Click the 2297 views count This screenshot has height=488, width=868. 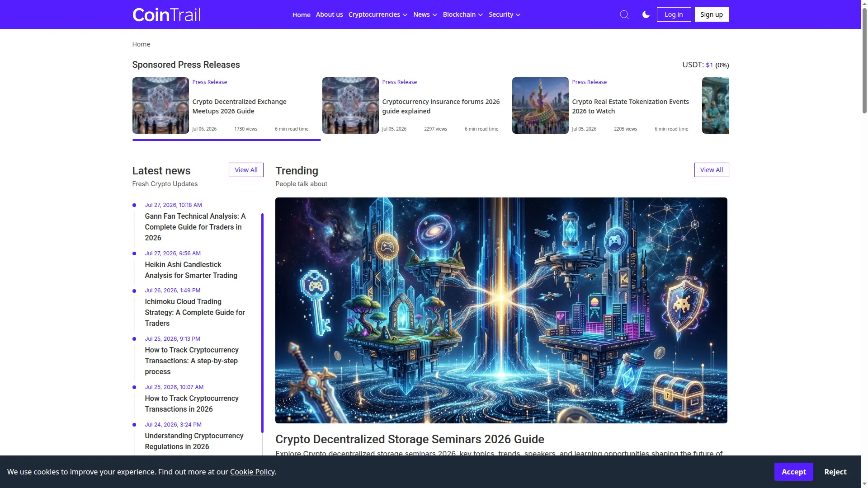(435, 129)
